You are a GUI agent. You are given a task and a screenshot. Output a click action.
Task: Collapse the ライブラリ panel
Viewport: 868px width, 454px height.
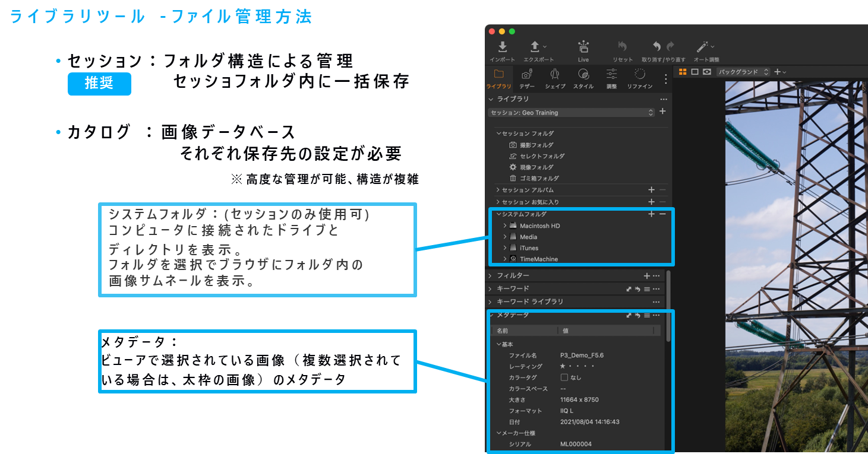point(491,99)
